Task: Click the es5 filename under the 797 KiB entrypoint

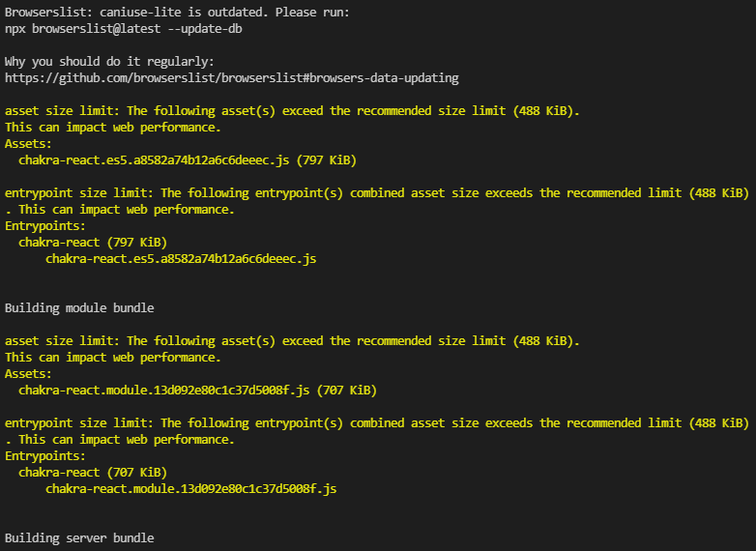Action: [181, 258]
